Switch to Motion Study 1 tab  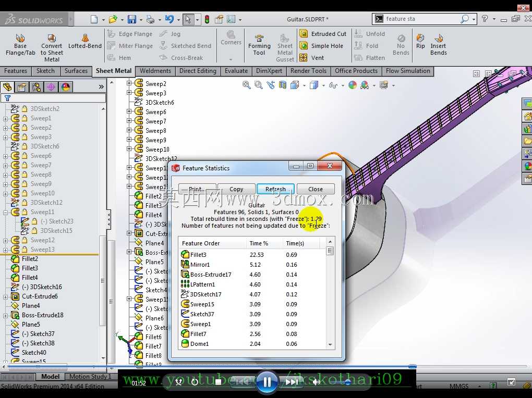click(90, 377)
